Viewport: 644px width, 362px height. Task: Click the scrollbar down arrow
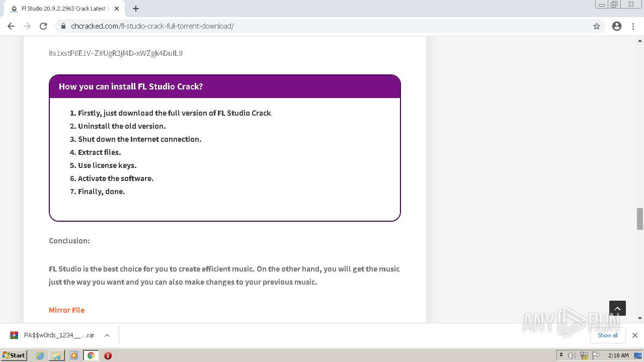pos(640,318)
